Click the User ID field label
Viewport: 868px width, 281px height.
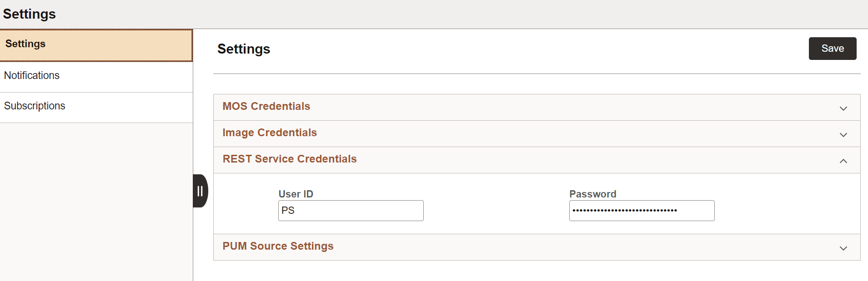(296, 194)
